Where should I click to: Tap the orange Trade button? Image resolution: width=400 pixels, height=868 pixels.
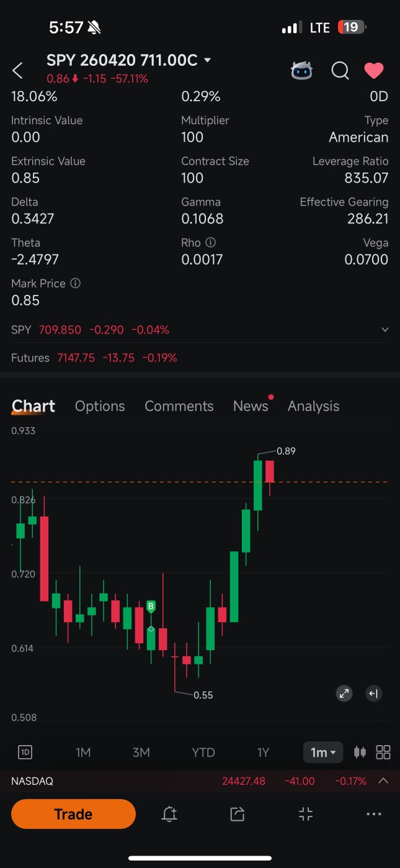[x=73, y=814]
